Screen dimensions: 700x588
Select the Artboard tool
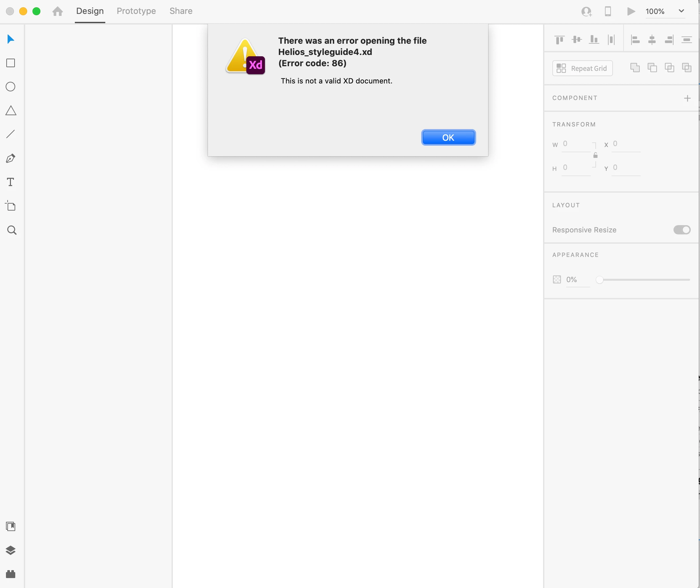[11, 206]
